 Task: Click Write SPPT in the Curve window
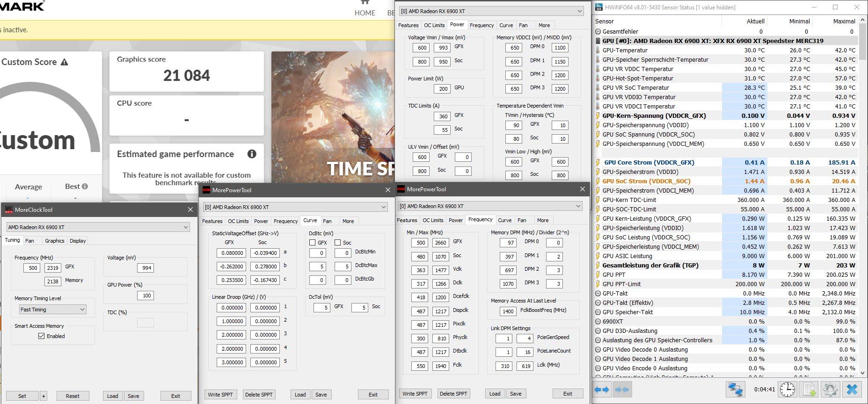(220, 395)
